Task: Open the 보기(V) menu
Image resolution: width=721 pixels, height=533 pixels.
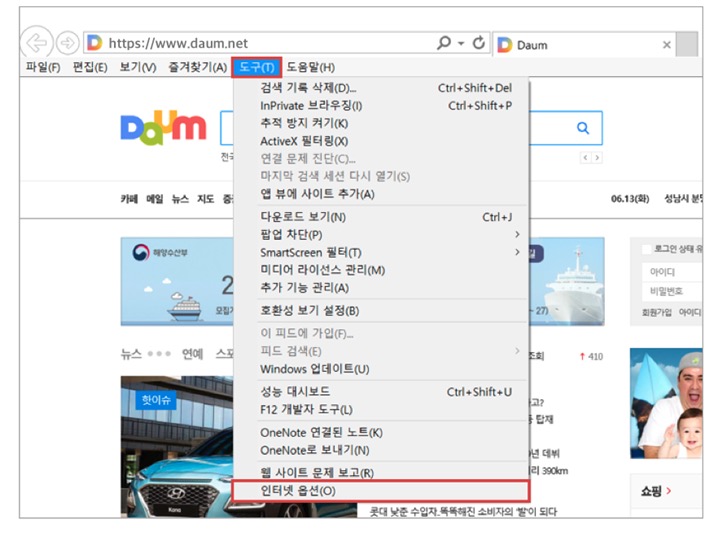Action: [137, 67]
